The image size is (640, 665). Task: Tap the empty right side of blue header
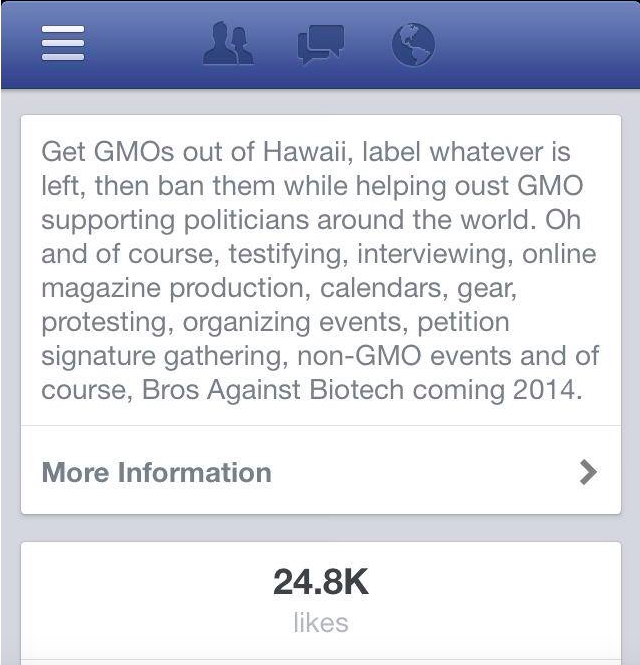pyautogui.click(x=540, y=44)
